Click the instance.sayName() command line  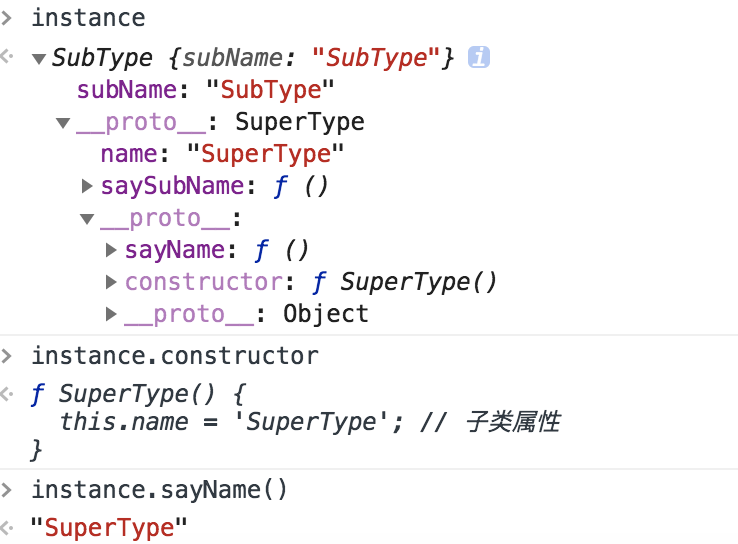point(159,490)
